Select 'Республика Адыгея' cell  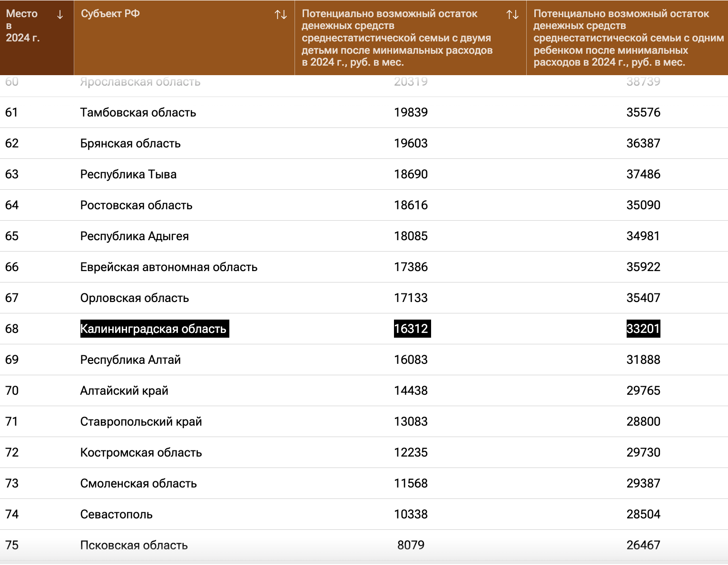click(135, 236)
